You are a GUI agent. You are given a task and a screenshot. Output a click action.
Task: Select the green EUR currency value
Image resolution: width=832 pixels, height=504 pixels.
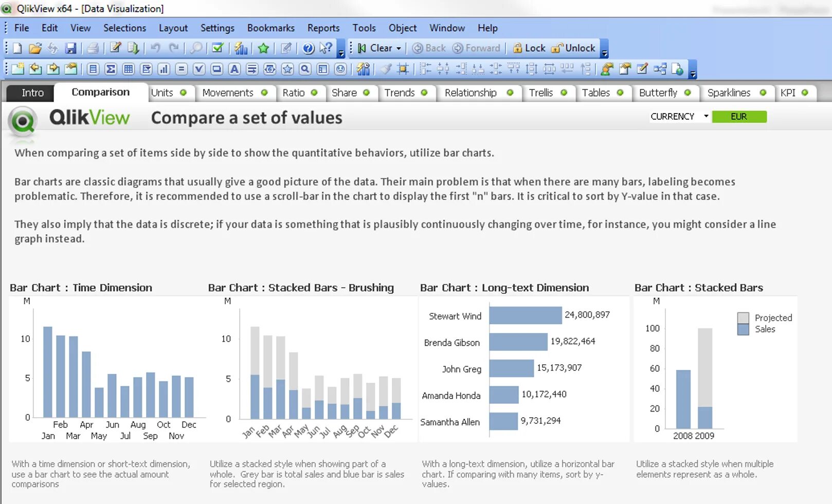point(739,117)
